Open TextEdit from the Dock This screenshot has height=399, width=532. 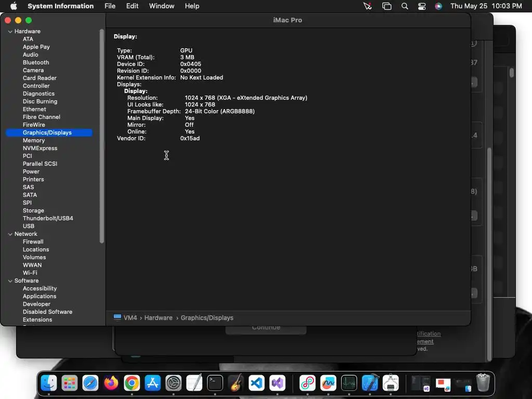tap(194, 383)
